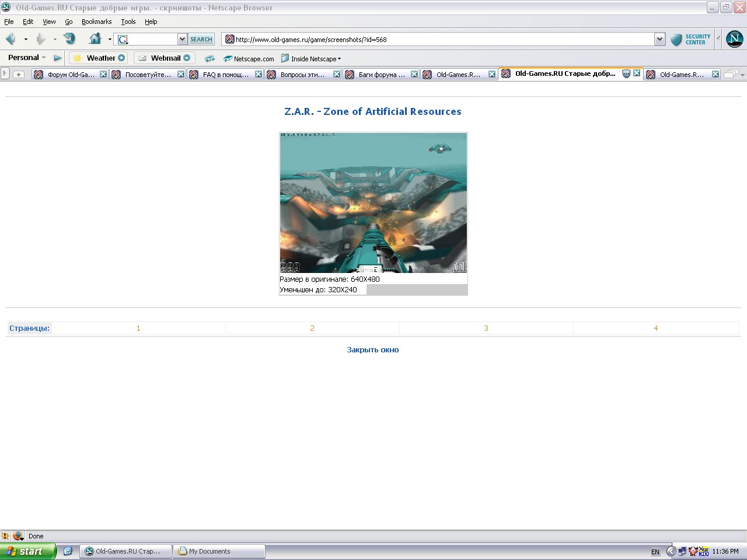Open the Back history dropdown arrow
This screenshot has height=560, width=747.
[26, 40]
